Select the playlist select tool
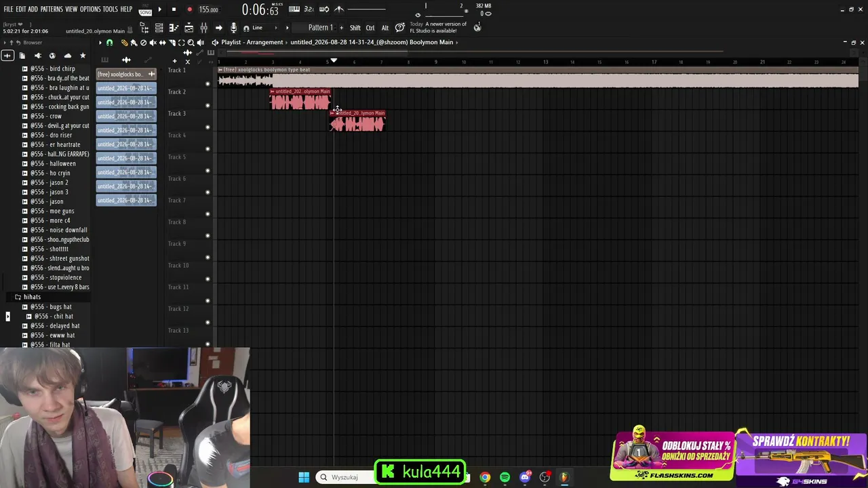Image resolution: width=868 pixels, height=488 pixels. [x=181, y=43]
